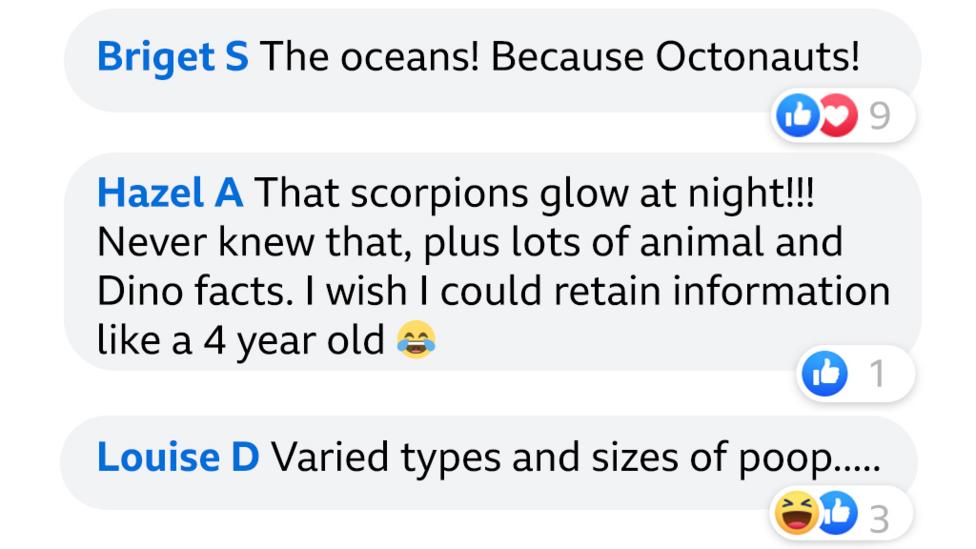Click the word "Octonauts!" in Briget's comment
This screenshot has height=549, width=976.
pyautogui.click(x=757, y=58)
